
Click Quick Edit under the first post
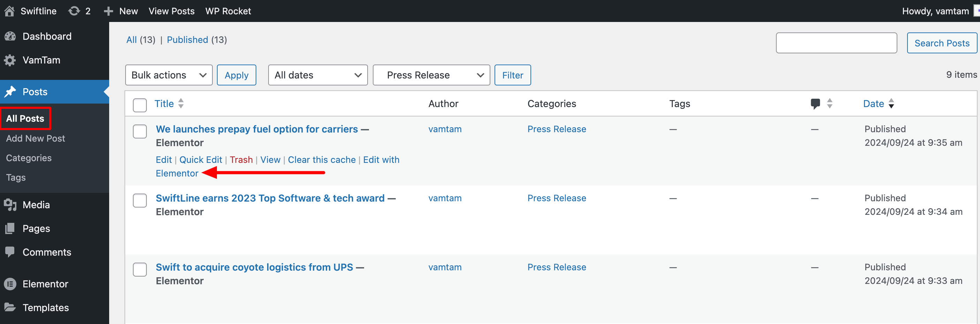click(x=201, y=160)
